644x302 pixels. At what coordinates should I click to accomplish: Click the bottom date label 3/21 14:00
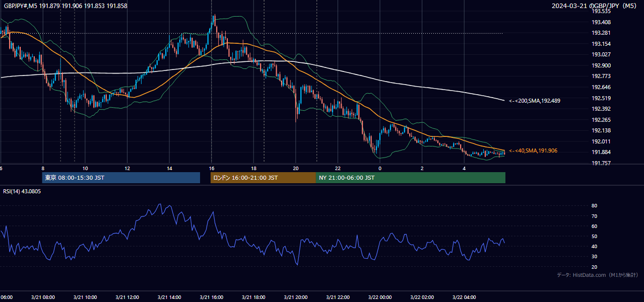point(169,297)
